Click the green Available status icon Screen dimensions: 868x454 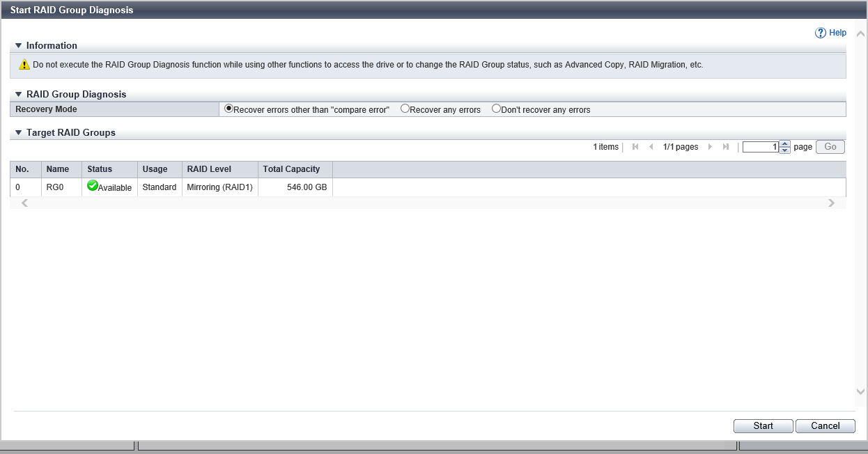92,186
